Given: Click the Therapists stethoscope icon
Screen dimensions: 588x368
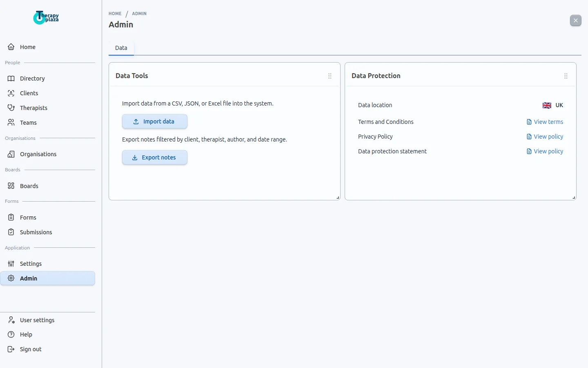Looking at the screenshot, I should (11, 108).
